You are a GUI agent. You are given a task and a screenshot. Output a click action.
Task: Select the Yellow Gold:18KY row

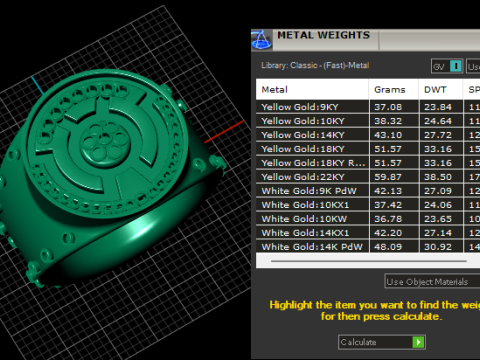pos(368,149)
